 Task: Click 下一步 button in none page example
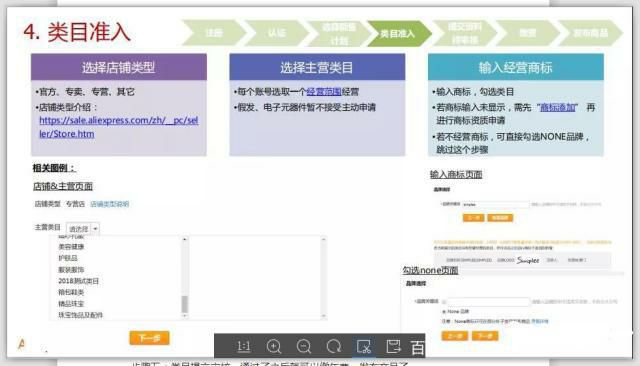tap(485, 336)
